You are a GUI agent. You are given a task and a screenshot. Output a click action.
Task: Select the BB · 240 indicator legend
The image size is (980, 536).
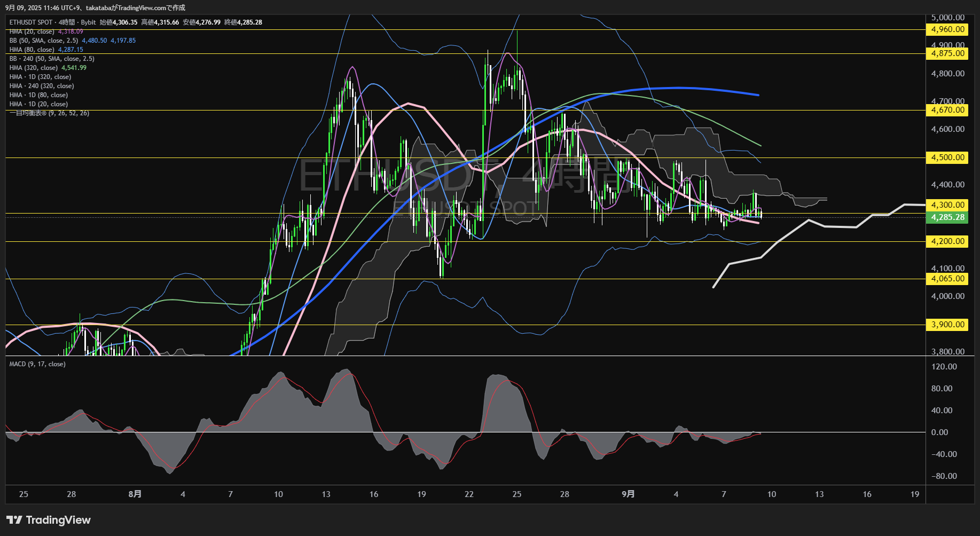pyautogui.click(x=52, y=59)
